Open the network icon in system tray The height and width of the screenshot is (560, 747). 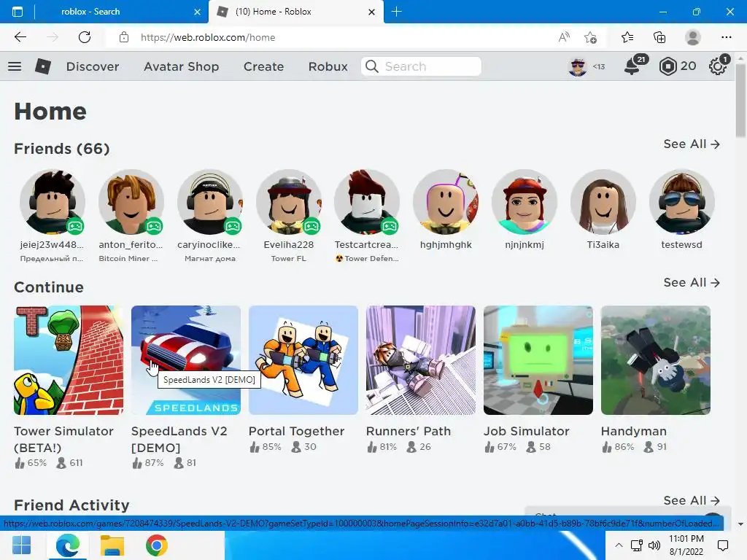click(x=636, y=545)
